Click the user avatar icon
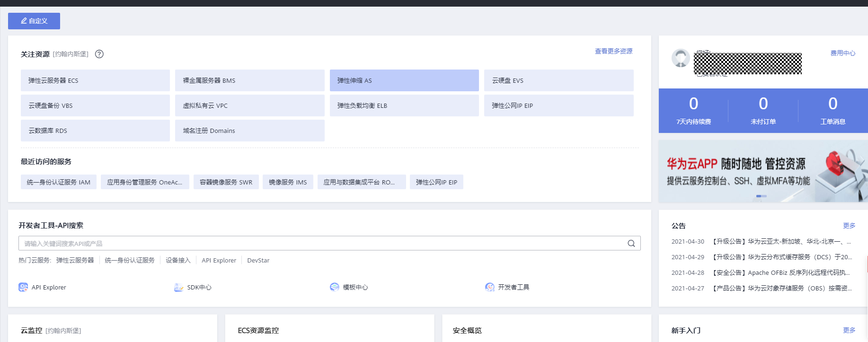The image size is (868, 342). coord(681,58)
